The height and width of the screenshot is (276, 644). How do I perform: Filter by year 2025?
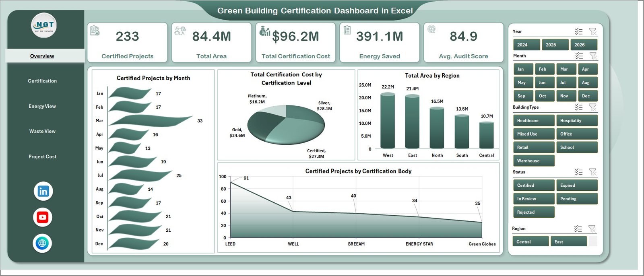point(555,45)
